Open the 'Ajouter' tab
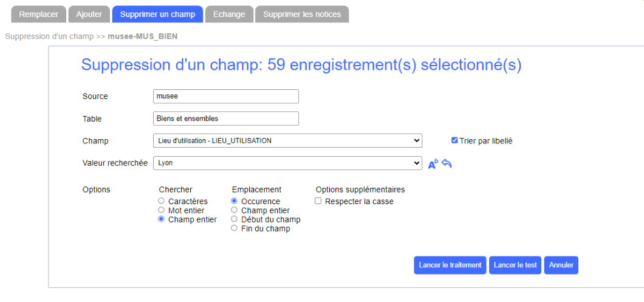The width and height of the screenshot is (644, 302). [x=89, y=14]
